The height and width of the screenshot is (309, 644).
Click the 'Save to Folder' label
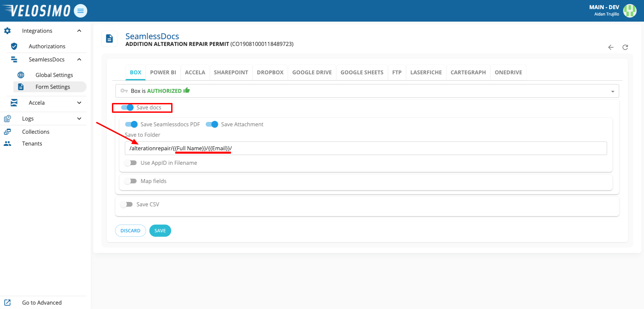point(142,135)
